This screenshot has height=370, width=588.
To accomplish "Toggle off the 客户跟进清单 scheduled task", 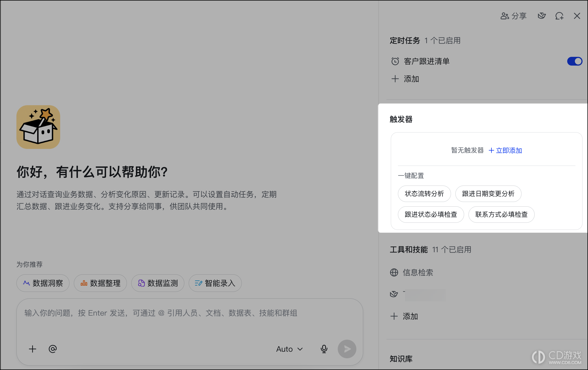I will 575,61.
